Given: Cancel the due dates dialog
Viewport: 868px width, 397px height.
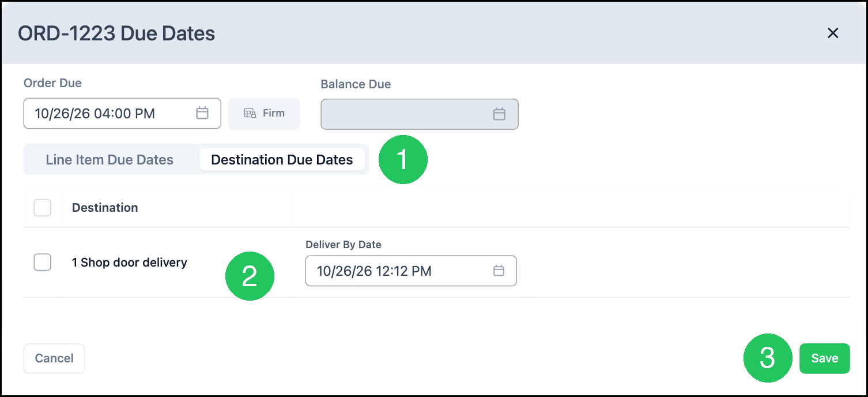Looking at the screenshot, I should (x=54, y=358).
